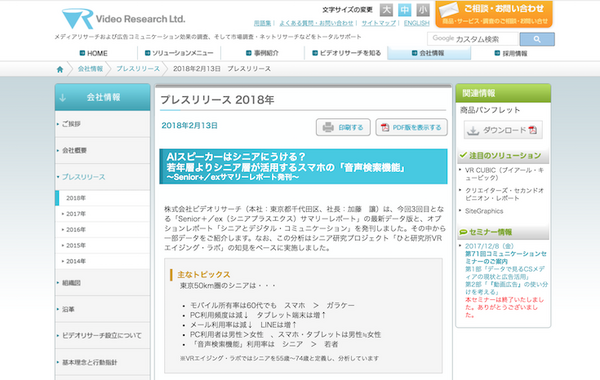Image resolution: width=600 pixels, height=380 pixels.
Task: Click プレスリリース in the breadcrumb
Action: tap(138, 69)
